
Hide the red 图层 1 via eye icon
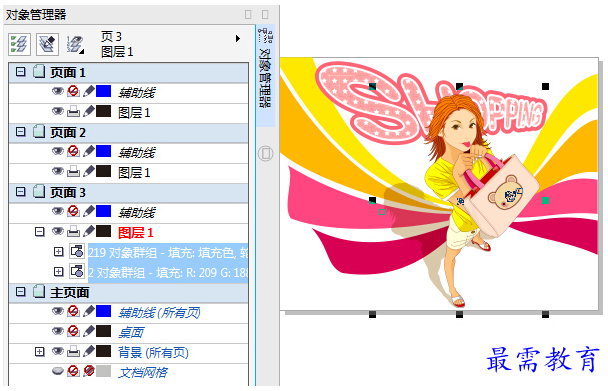[x=58, y=231]
